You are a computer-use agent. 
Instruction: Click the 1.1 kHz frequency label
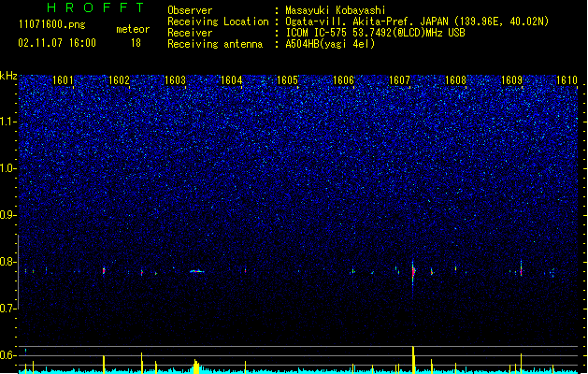pyautogui.click(x=8, y=122)
